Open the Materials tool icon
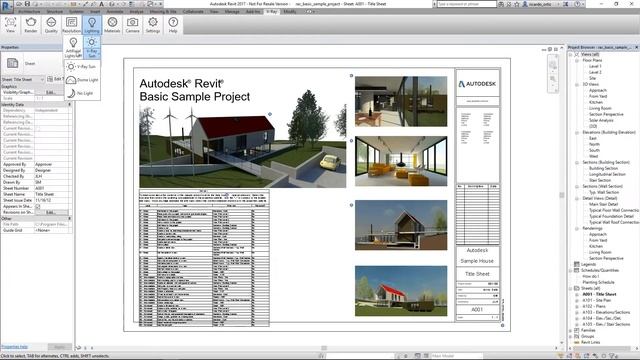Viewport: 640px width, 360px height. tap(112, 24)
